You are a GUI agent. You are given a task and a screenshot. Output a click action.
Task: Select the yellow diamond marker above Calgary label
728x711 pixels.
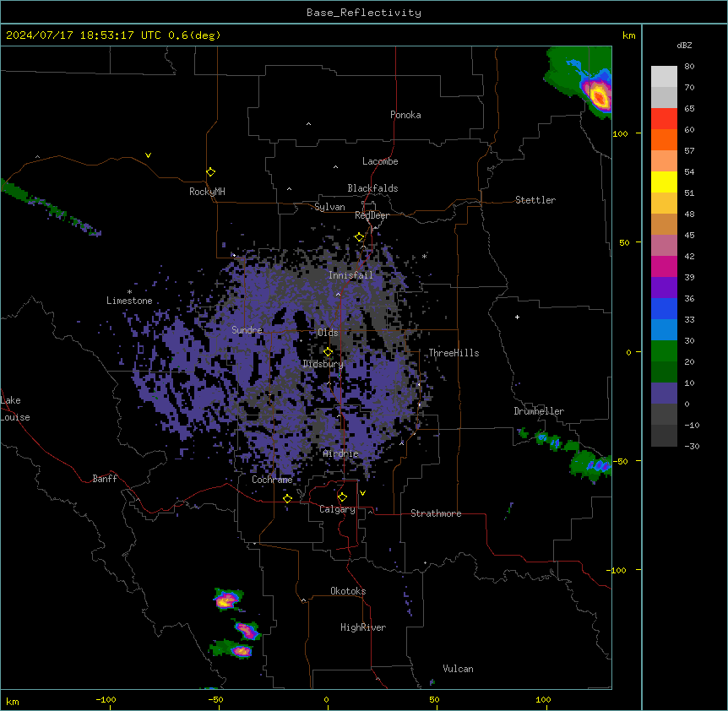click(342, 497)
